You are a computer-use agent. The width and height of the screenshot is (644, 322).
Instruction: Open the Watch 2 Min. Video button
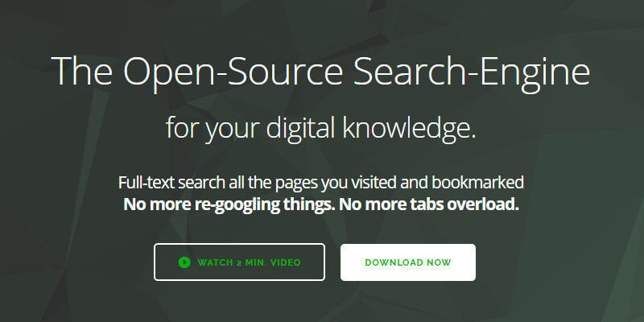click(x=239, y=262)
